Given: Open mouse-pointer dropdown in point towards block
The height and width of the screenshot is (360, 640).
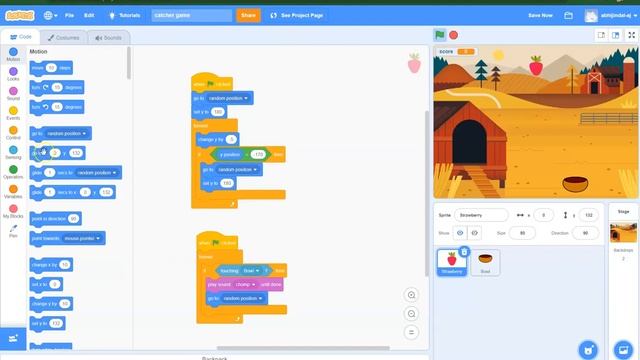Looking at the screenshot, I should (x=82, y=238).
